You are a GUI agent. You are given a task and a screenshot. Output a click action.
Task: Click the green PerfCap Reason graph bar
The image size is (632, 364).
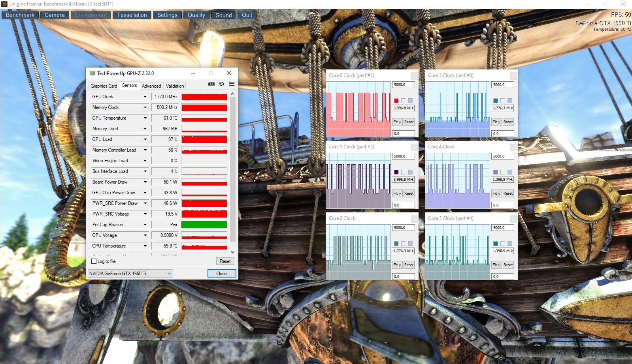pos(204,225)
